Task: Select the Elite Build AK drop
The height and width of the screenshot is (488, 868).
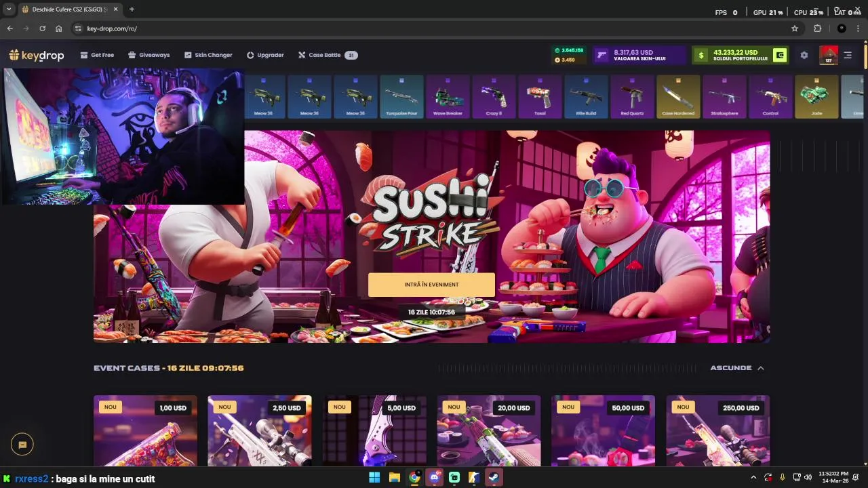Action: (x=586, y=96)
